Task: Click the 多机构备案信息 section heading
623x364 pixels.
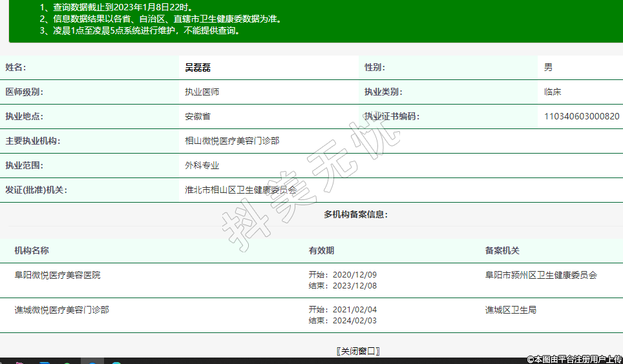Action: point(355,214)
